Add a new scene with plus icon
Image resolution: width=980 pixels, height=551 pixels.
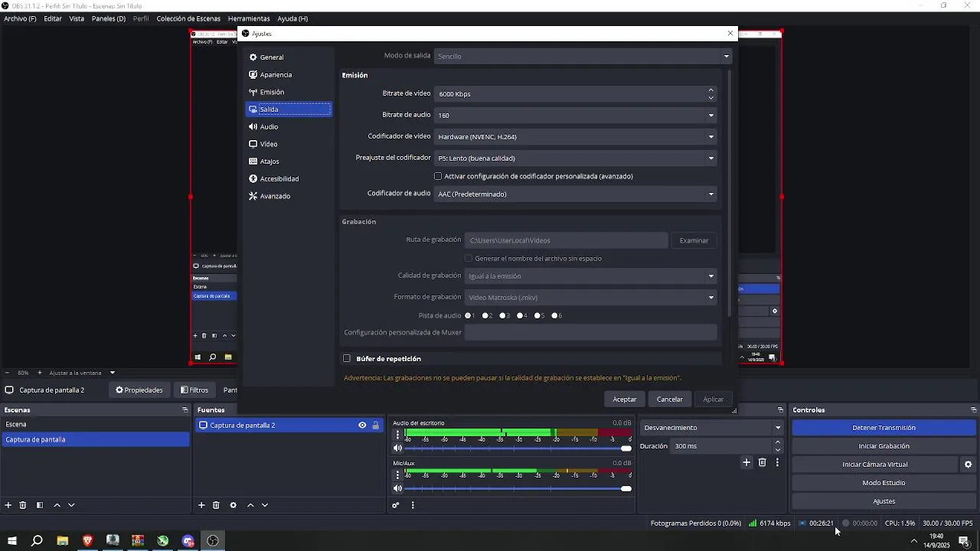[8, 505]
